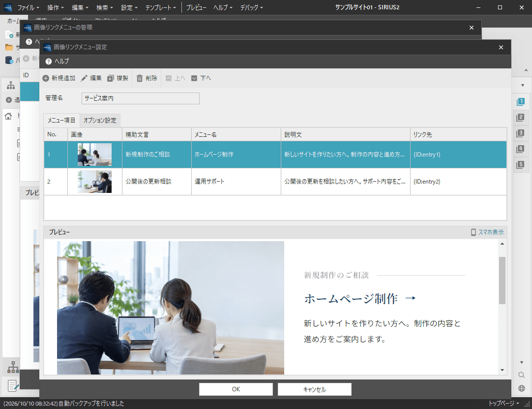
Task: Click the home icon in the page tree
Action: (x=8, y=116)
